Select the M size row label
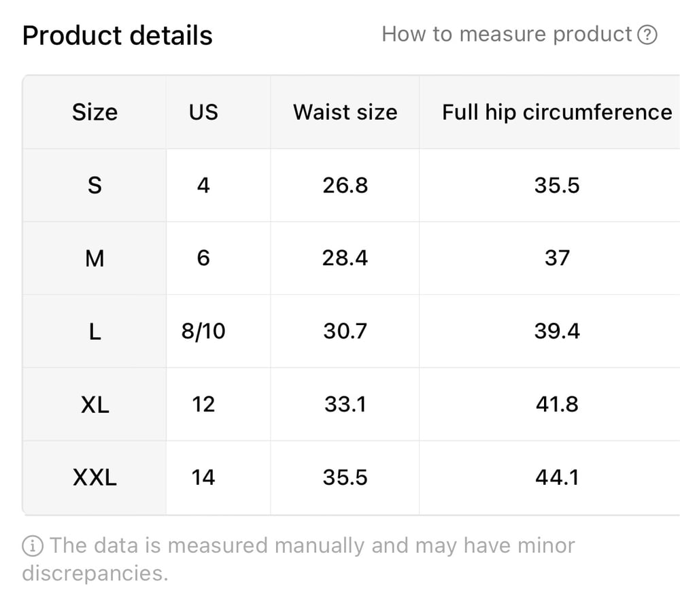Image resolution: width=680 pixels, height=616 pixels. 95,258
